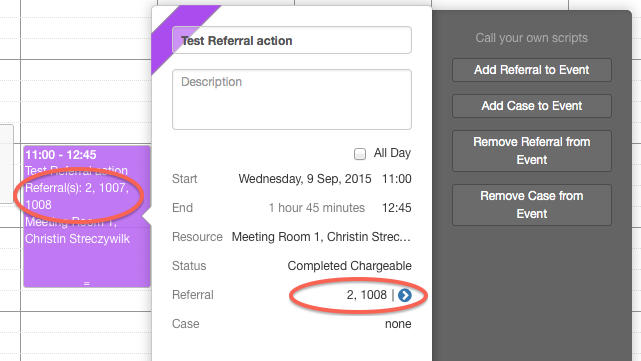Click Remove Case from Event button

click(x=531, y=205)
